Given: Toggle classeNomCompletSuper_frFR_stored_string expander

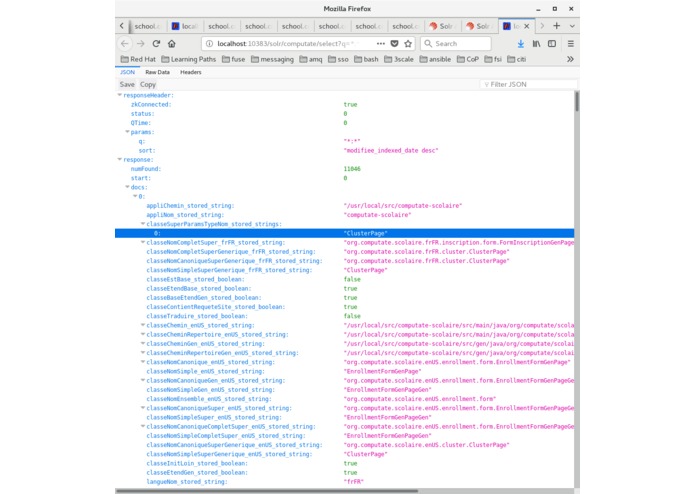Looking at the screenshot, I should point(143,242).
